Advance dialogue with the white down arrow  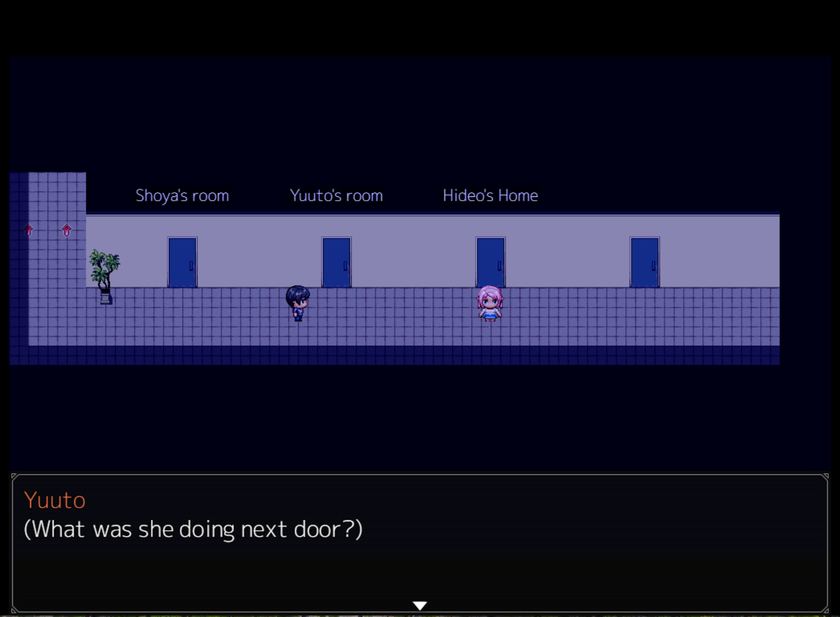pyautogui.click(x=420, y=605)
